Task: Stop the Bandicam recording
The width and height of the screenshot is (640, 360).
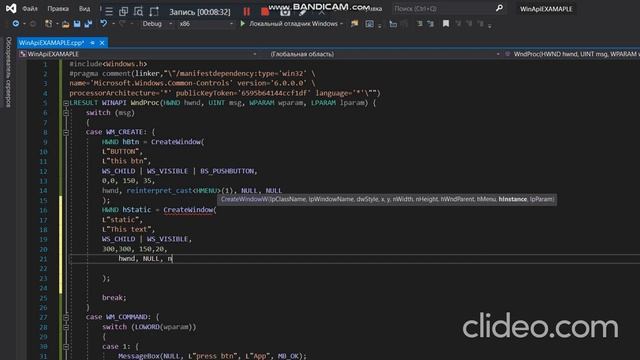Action: 265,12
